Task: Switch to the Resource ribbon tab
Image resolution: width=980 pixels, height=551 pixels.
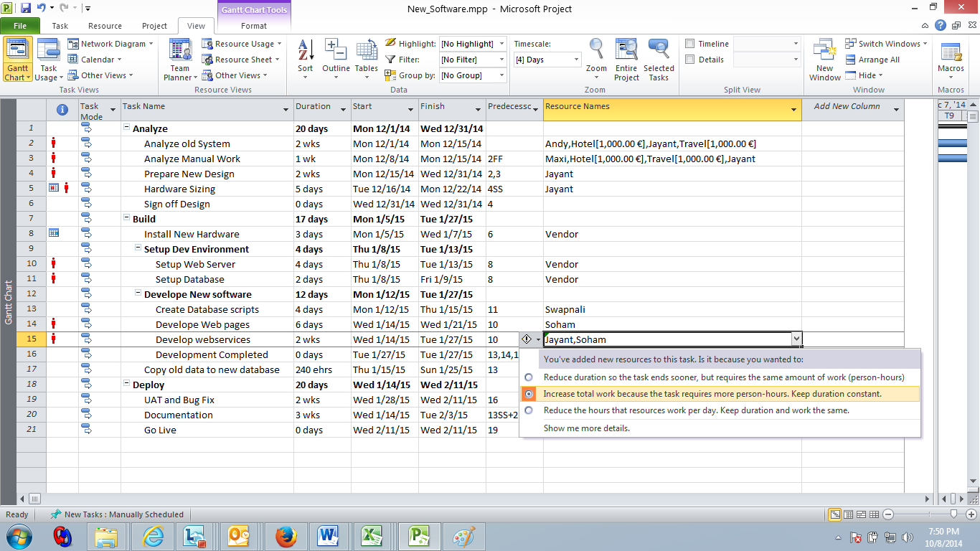Action: [105, 25]
